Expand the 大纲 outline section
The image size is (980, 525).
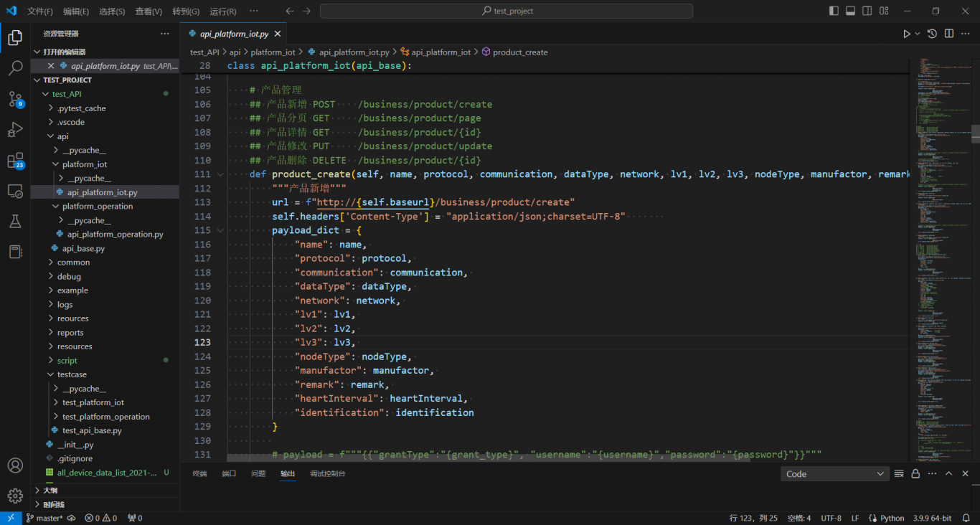click(x=105, y=491)
